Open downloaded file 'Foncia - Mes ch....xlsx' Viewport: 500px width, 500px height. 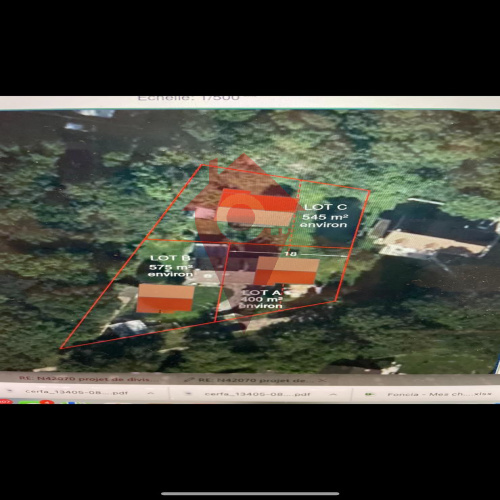439,394
